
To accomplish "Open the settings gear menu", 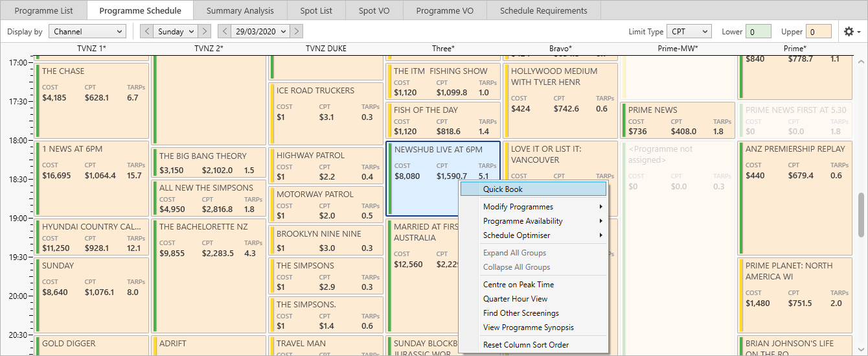I will pyautogui.click(x=852, y=31).
